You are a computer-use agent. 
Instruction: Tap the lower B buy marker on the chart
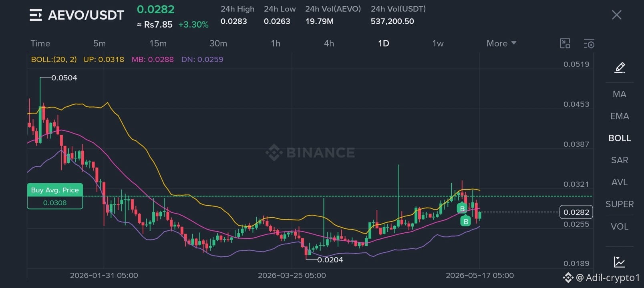465,221
